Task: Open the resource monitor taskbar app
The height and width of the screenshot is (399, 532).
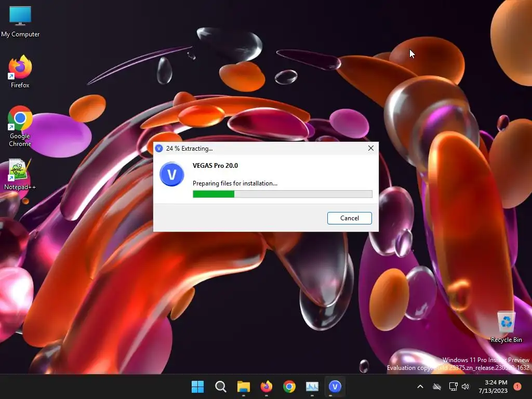Action: tap(312, 387)
